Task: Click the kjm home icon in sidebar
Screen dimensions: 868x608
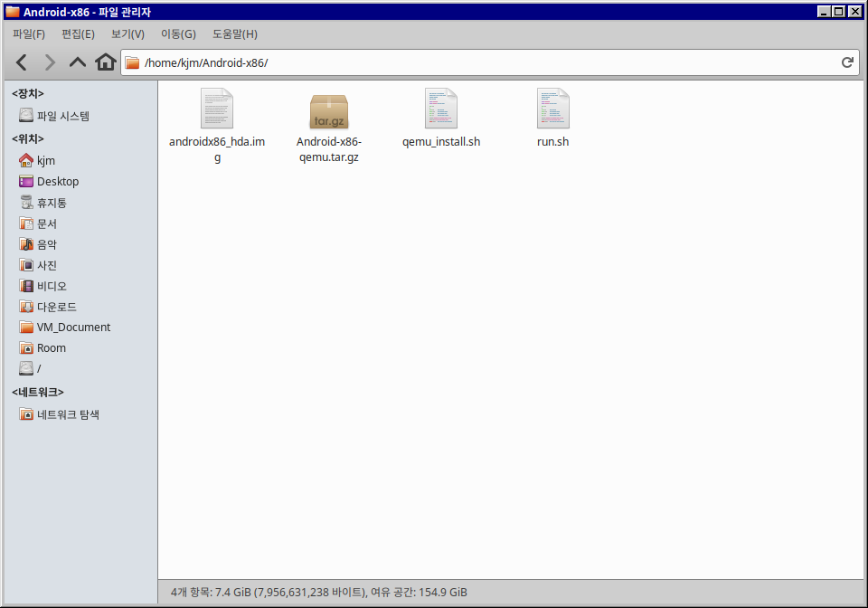Action: (26, 160)
